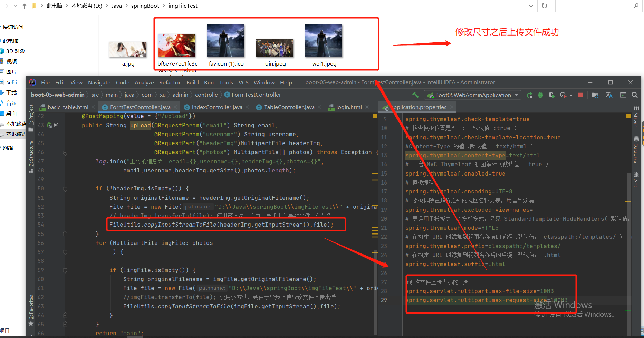Click the controlle breadcrumb segment

click(206, 95)
